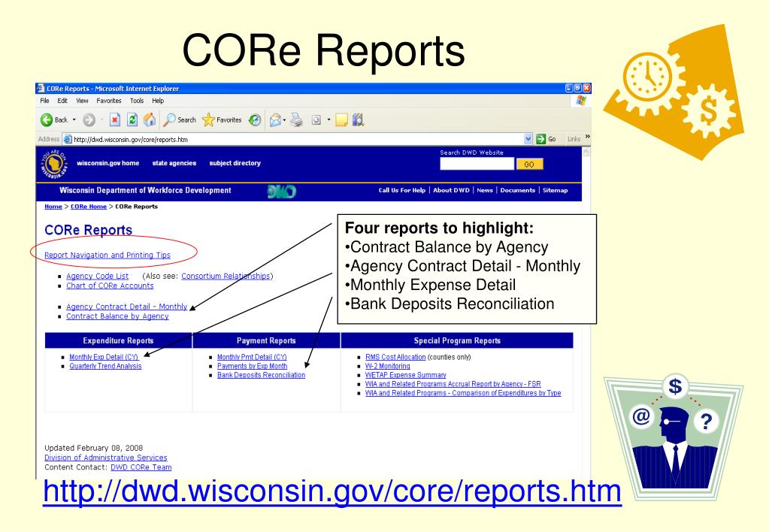
Task: Open the Forward button dropdown arrow
Action: (101, 119)
